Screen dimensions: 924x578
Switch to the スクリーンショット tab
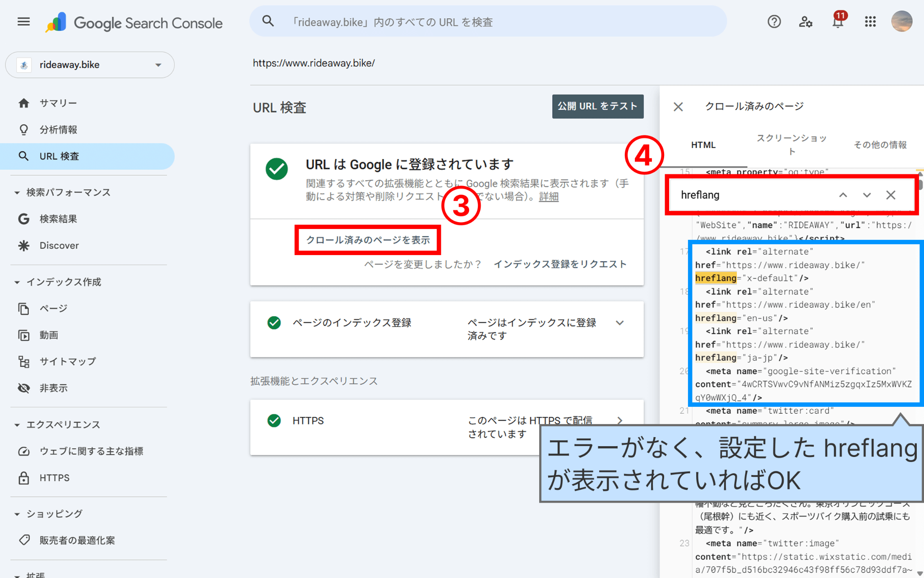coord(791,144)
